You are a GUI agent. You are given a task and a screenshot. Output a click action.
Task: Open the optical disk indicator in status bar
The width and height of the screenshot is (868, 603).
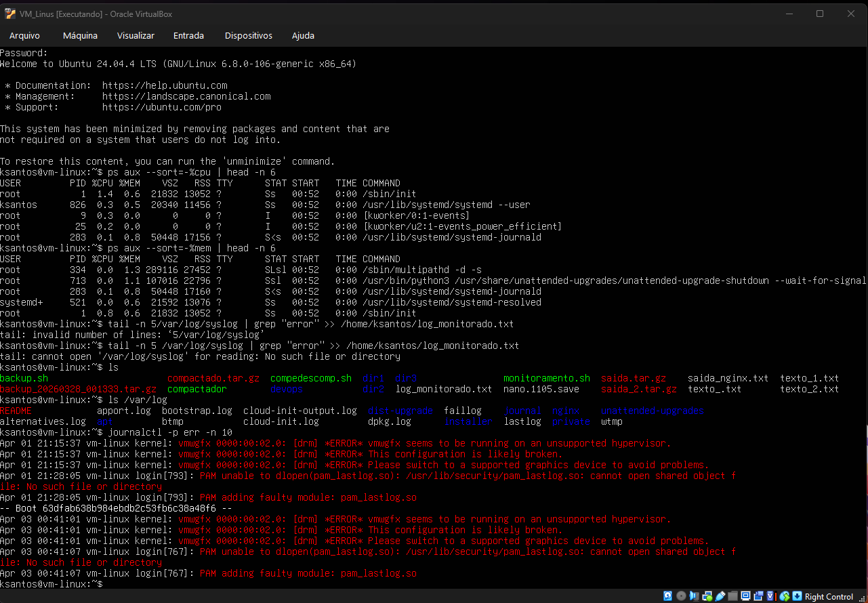point(681,596)
